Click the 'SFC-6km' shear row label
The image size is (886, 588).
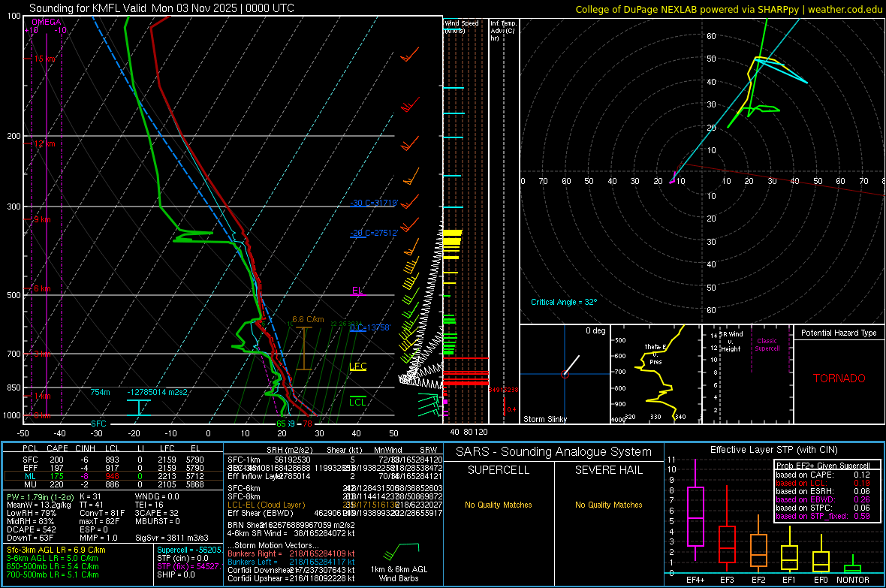pos(244,488)
